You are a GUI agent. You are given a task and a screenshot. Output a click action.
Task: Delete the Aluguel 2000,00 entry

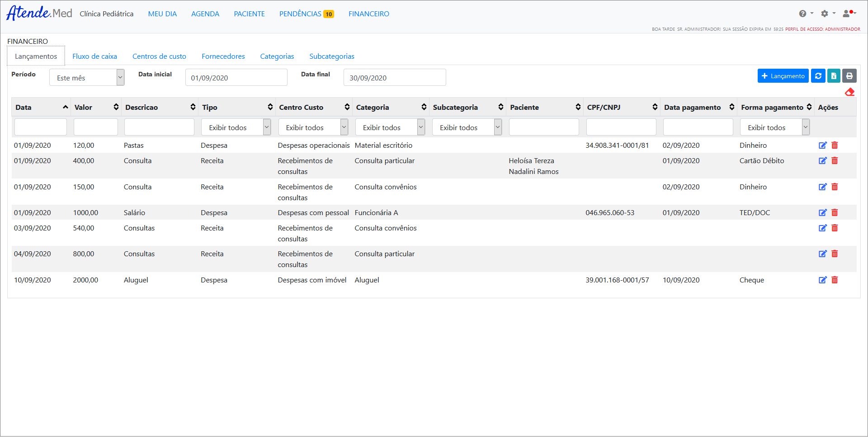pyautogui.click(x=835, y=280)
